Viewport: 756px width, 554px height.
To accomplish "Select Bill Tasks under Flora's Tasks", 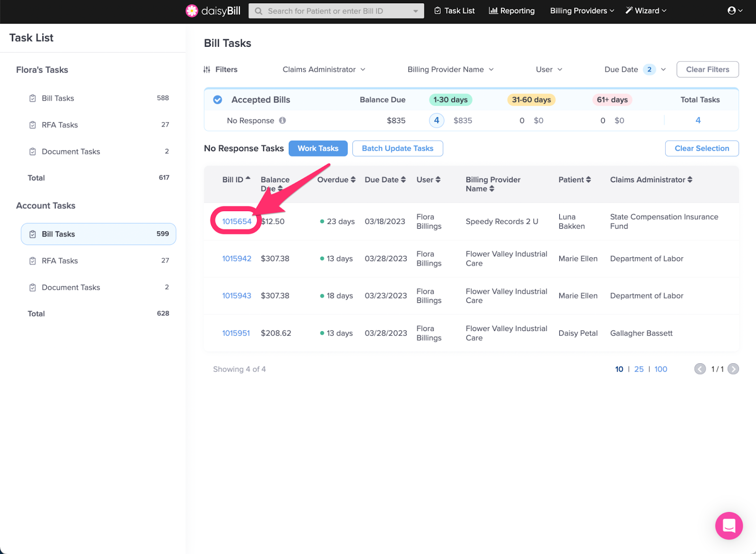I will coord(58,98).
